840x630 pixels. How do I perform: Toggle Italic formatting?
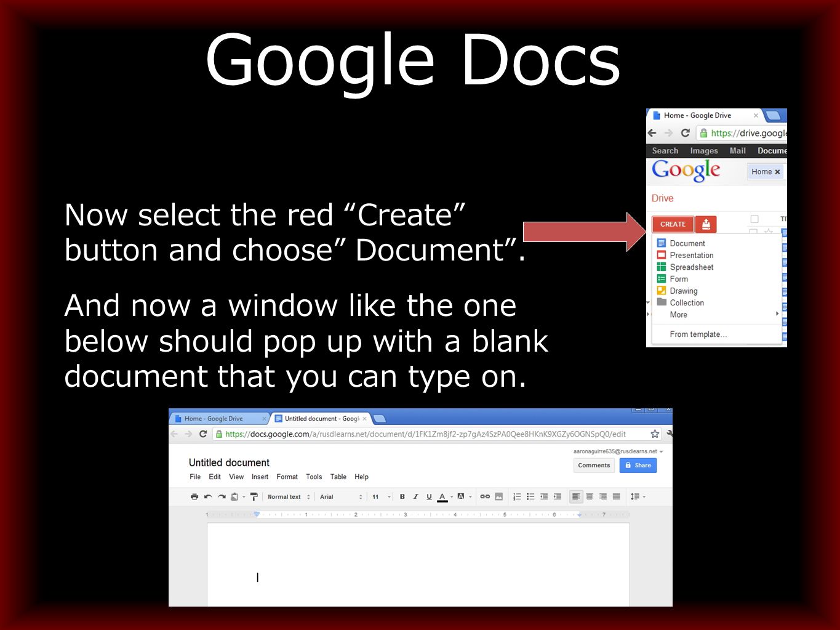tap(415, 496)
